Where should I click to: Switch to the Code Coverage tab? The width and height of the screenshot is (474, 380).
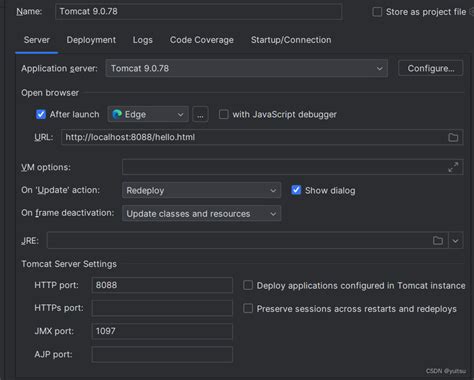[x=202, y=40]
